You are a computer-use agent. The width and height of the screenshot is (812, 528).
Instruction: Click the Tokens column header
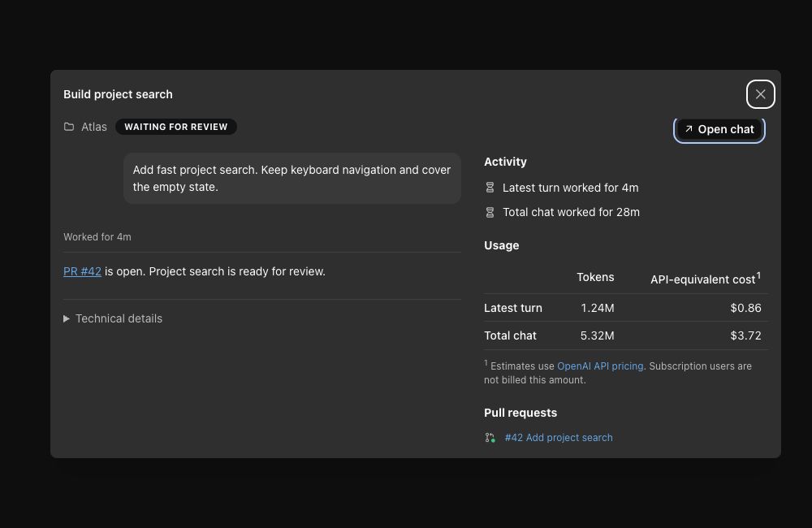(595, 277)
